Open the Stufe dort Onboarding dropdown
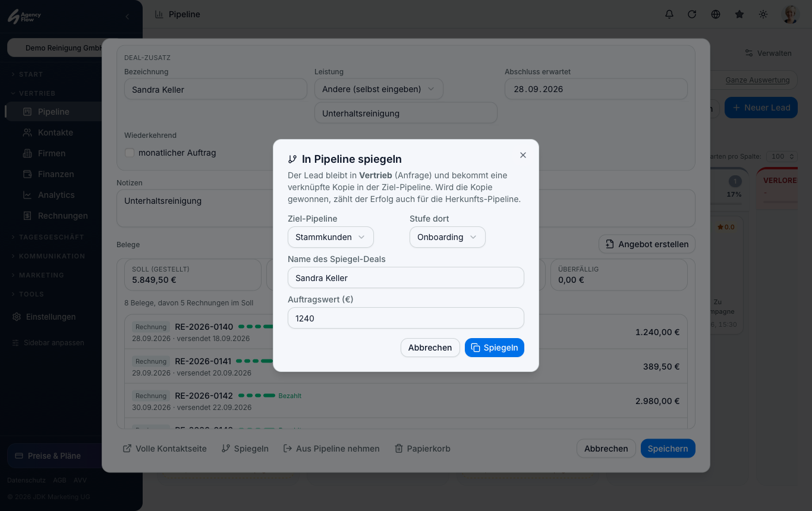812x511 pixels. [x=447, y=237]
